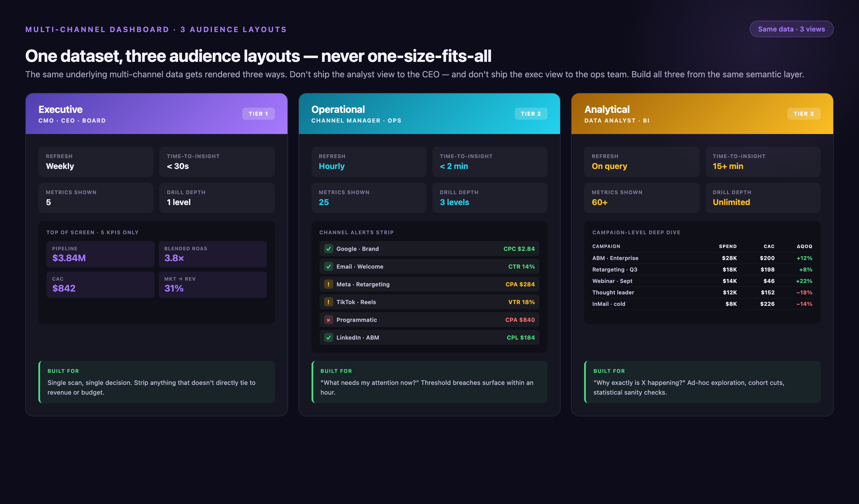Click 'CPL $184' in the LinkedIn ABM row
Image resolution: width=859 pixels, height=504 pixels.
coord(521,338)
